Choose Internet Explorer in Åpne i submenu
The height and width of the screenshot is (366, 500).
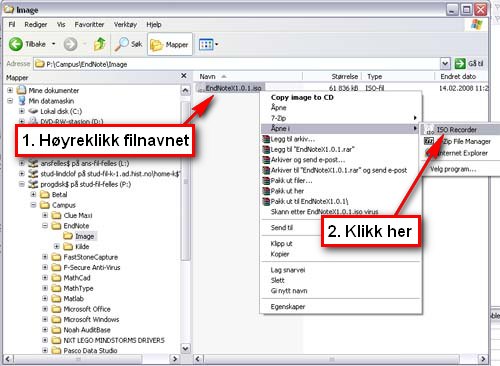click(460, 153)
